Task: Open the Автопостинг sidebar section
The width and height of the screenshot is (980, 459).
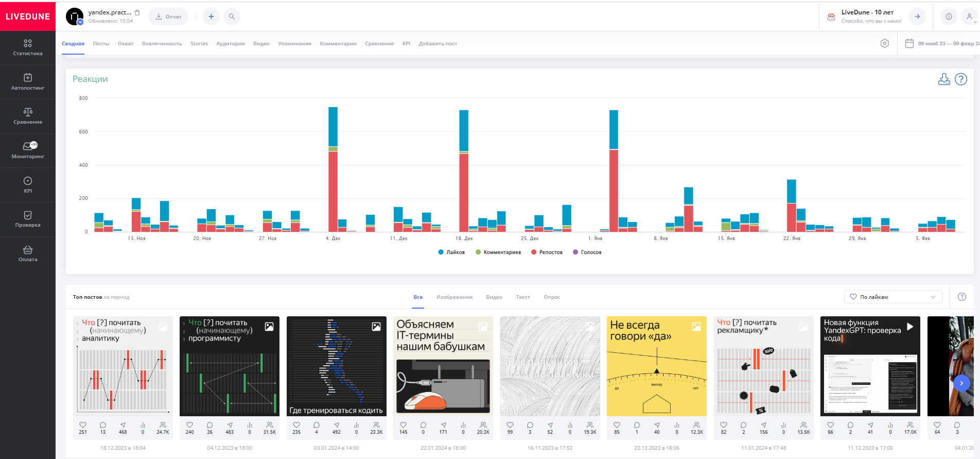Action: pyautogui.click(x=28, y=82)
